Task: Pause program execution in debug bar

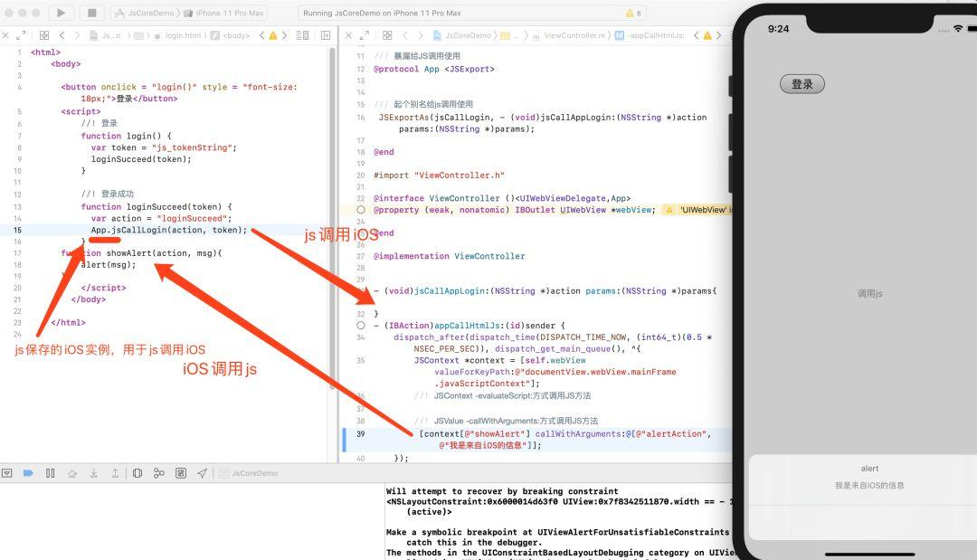Action: (x=51, y=473)
